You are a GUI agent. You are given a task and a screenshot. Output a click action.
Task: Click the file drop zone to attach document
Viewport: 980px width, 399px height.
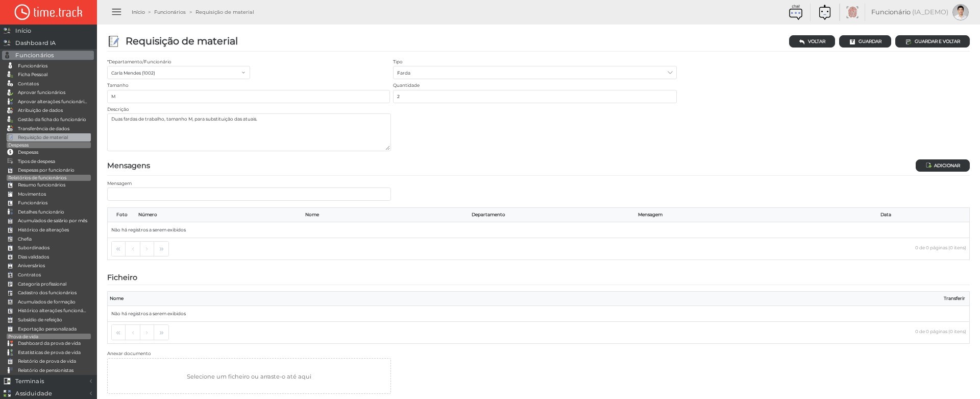point(249,376)
